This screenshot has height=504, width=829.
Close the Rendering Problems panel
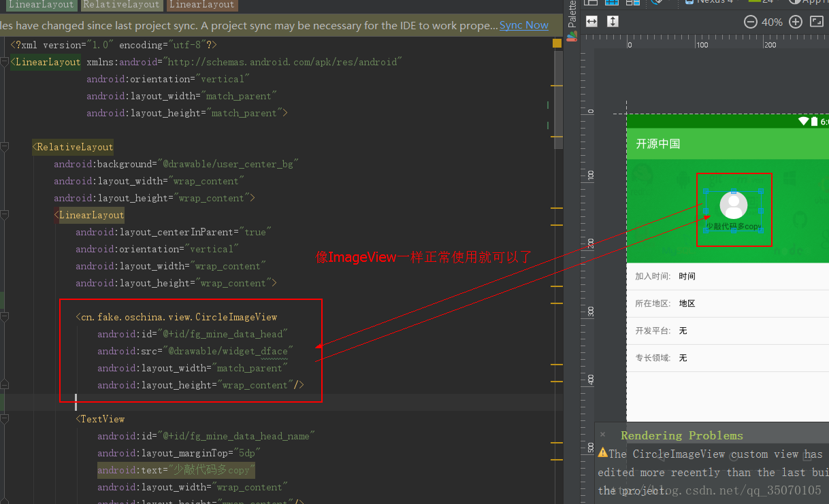[602, 434]
